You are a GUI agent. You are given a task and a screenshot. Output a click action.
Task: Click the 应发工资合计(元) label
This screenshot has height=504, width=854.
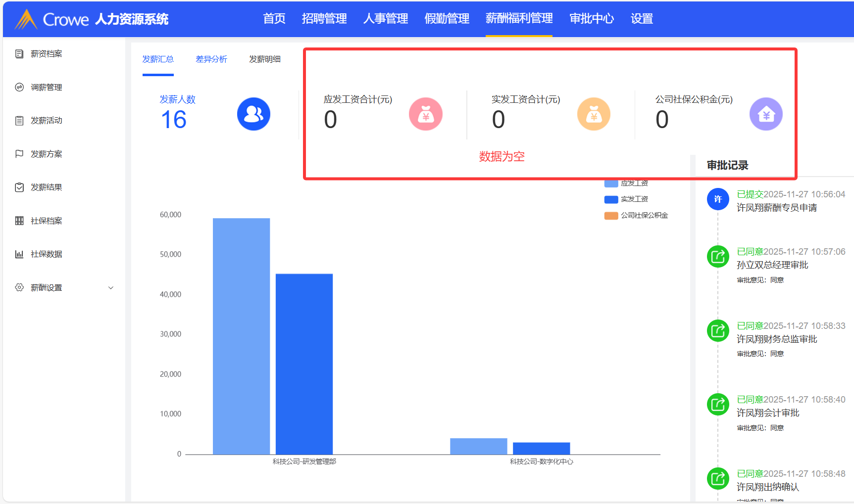click(x=358, y=99)
